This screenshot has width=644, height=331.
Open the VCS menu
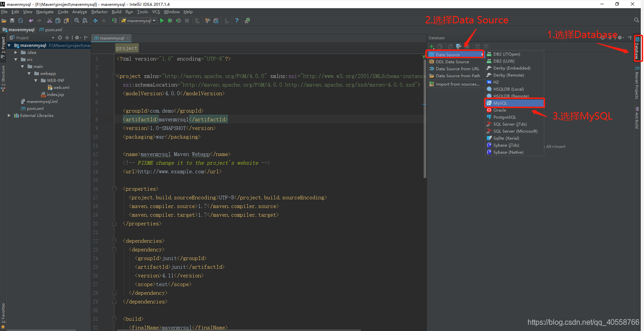click(156, 12)
